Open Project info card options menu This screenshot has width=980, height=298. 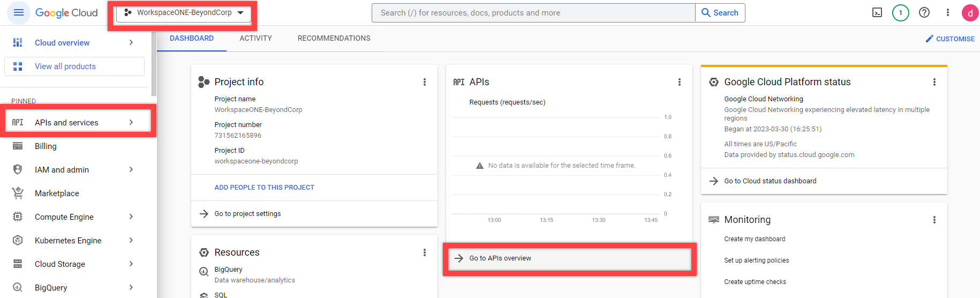[x=425, y=82]
